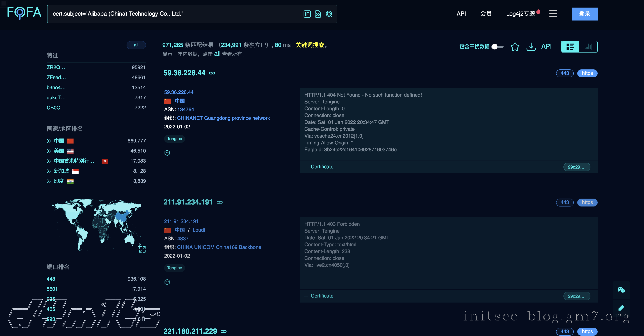
Task: Open the Log4j2专题 menu item
Action: click(x=520, y=14)
